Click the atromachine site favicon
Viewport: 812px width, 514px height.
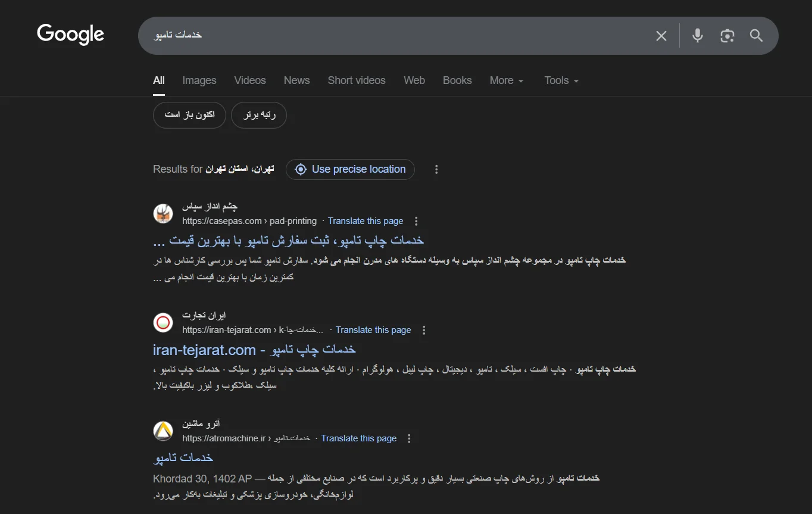click(163, 431)
